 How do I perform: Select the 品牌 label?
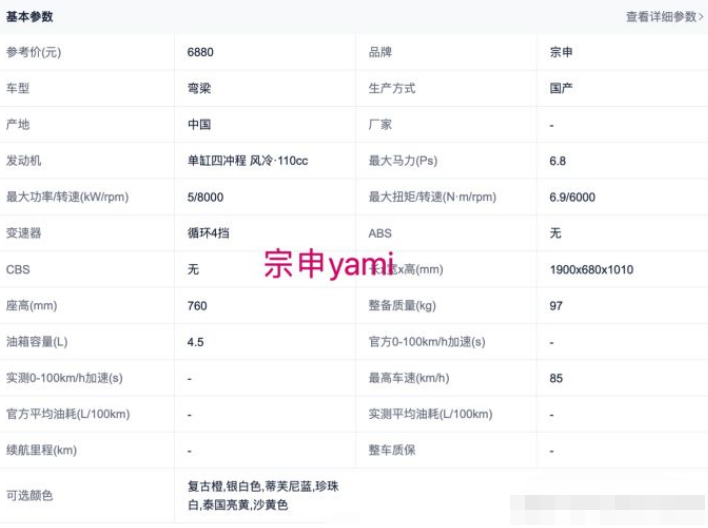click(380, 52)
